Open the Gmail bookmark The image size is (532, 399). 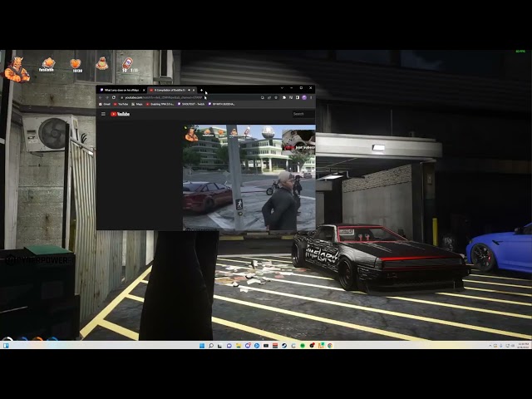(x=105, y=104)
